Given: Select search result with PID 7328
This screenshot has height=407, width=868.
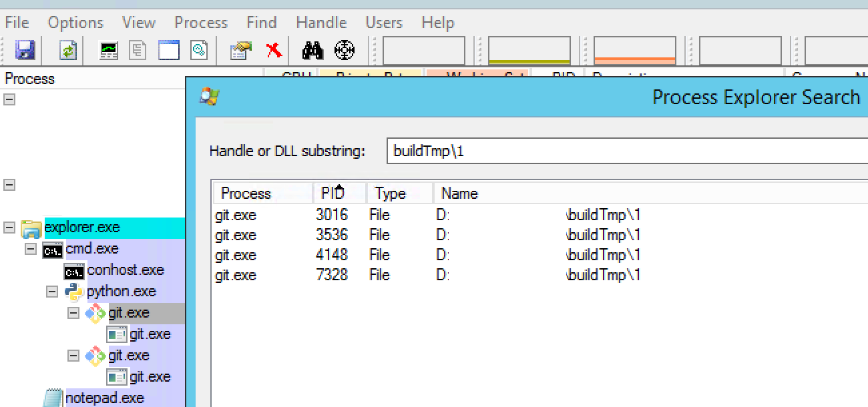Looking at the screenshot, I should [x=540, y=276].
